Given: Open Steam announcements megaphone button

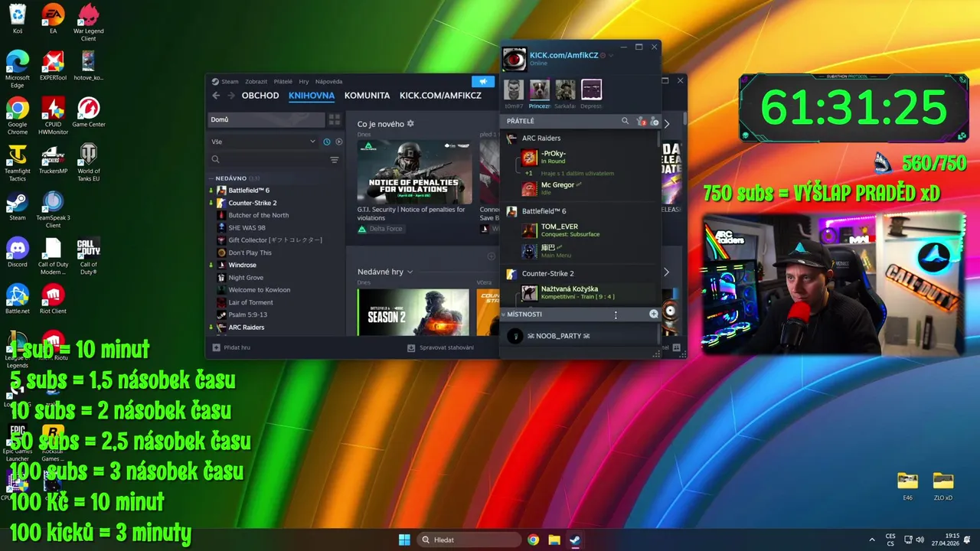Looking at the screenshot, I should pyautogui.click(x=482, y=82).
